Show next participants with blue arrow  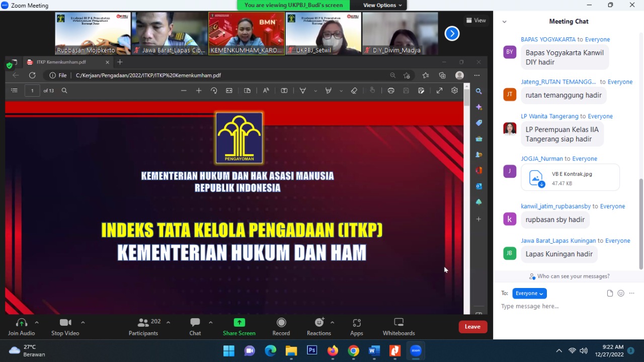[x=452, y=34]
